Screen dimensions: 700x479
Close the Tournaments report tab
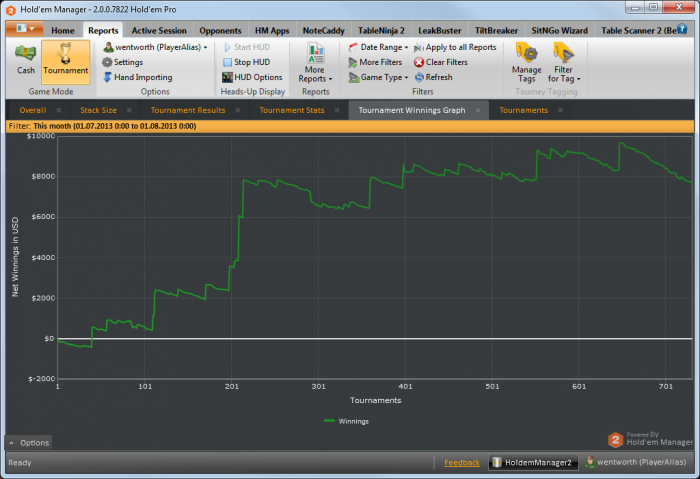[x=560, y=110]
